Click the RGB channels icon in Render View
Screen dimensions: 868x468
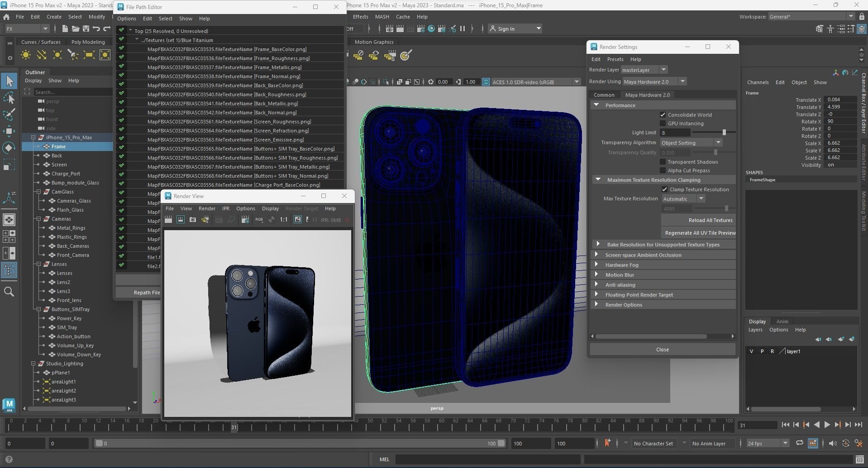[259, 220]
